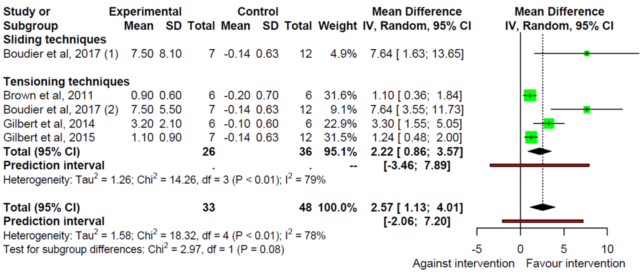The image size is (644, 274).
Task: Click the red prediction interval bar for [-3.46; 7.89]
Action: (x=540, y=165)
